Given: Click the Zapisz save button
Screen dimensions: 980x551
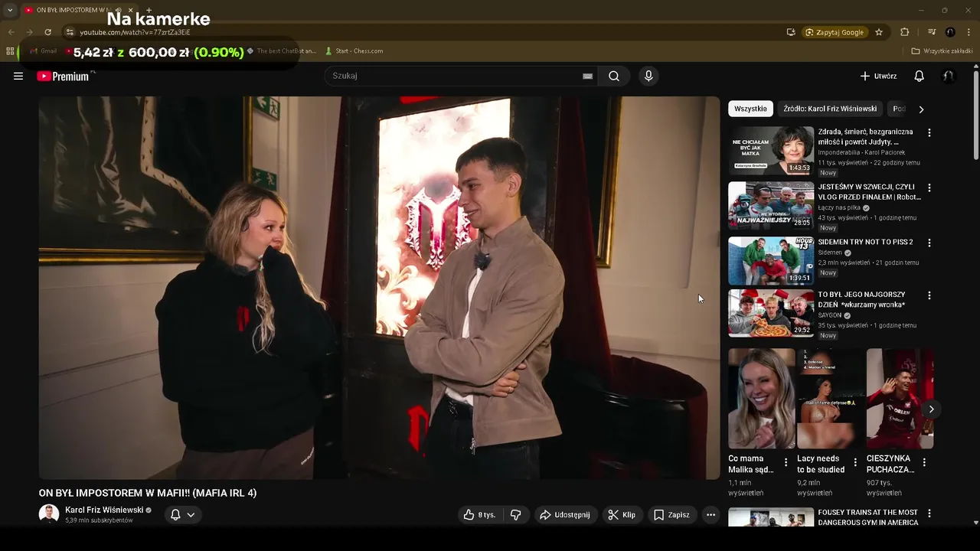Looking at the screenshot, I should (671, 515).
